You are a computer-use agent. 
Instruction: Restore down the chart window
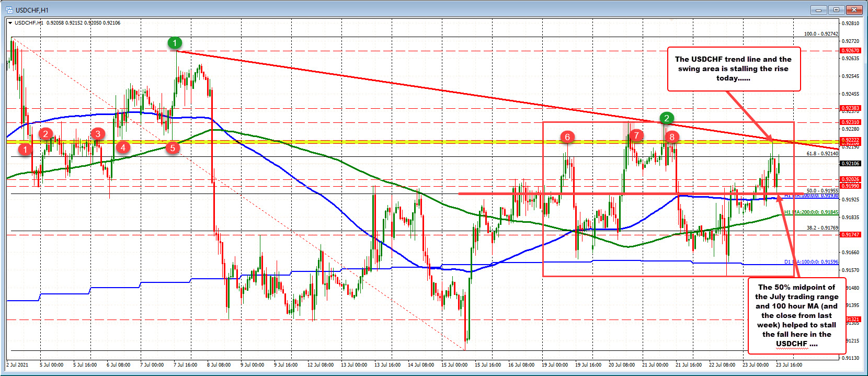(x=836, y=10)
